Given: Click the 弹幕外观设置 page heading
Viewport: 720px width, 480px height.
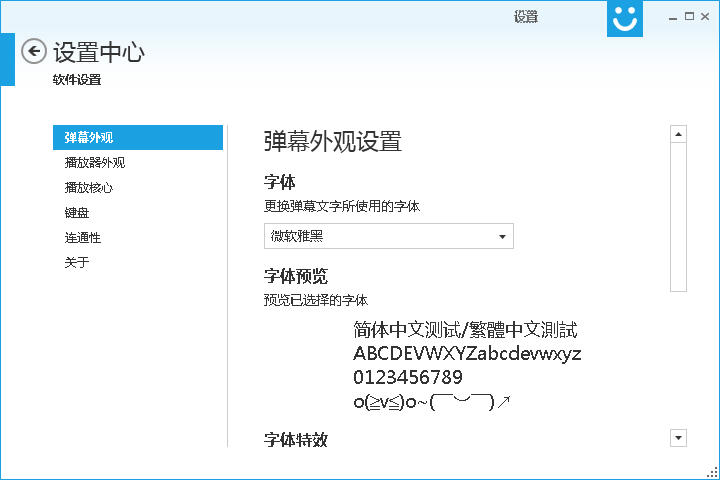Looking at the screenshot, I should pos(332,140).
